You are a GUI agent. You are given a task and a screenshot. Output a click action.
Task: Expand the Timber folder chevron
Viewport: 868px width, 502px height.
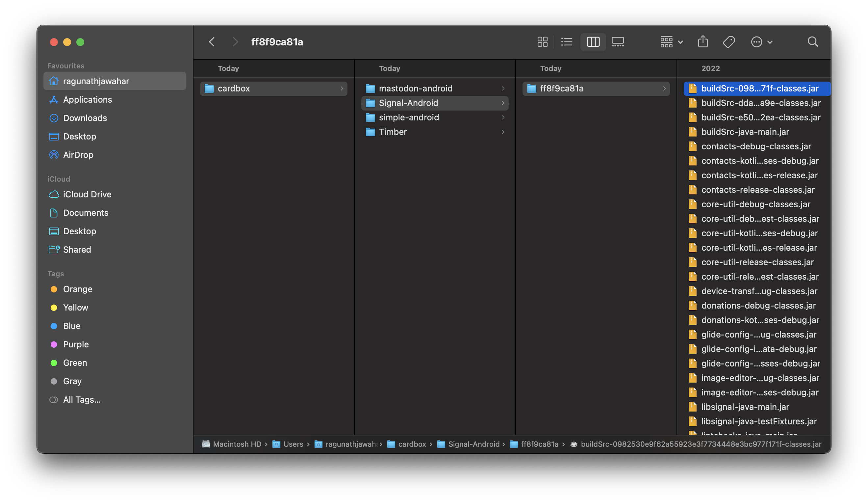[x=503, y=132]
